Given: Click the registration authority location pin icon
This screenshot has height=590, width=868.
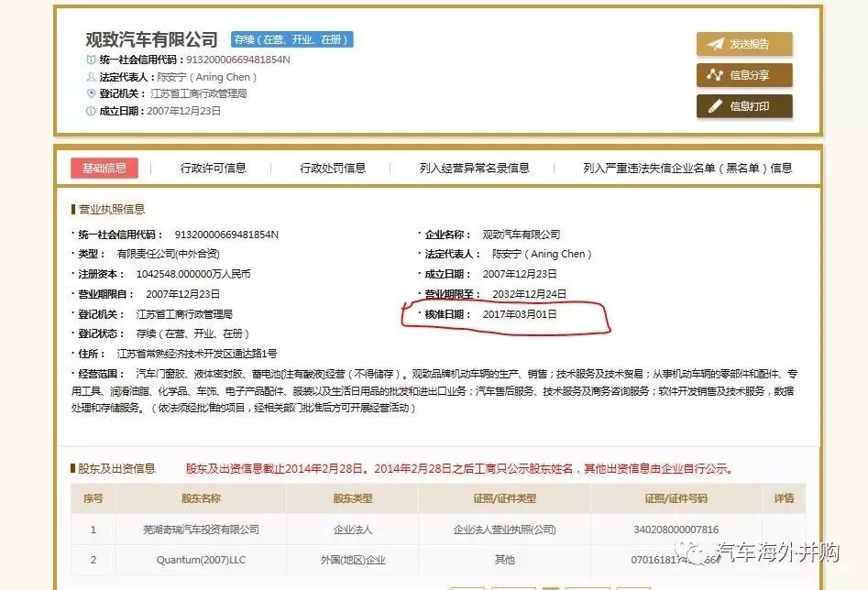Looking at the screenshot, I should pos(91,93).
